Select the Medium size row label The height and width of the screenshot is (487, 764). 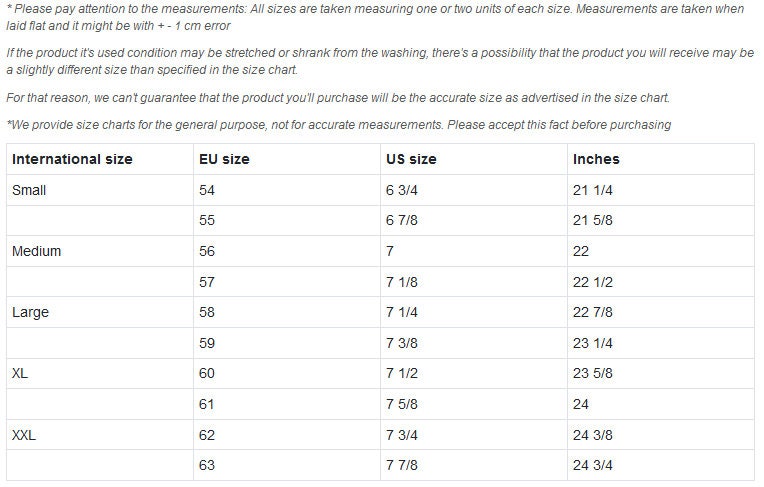[x=37, y=251]
